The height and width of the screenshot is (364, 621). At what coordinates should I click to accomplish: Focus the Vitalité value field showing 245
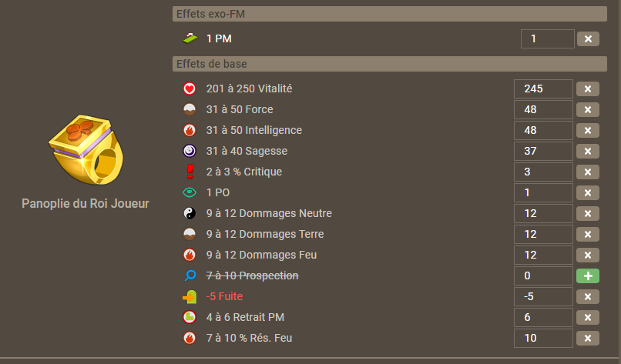pos(543,88)
